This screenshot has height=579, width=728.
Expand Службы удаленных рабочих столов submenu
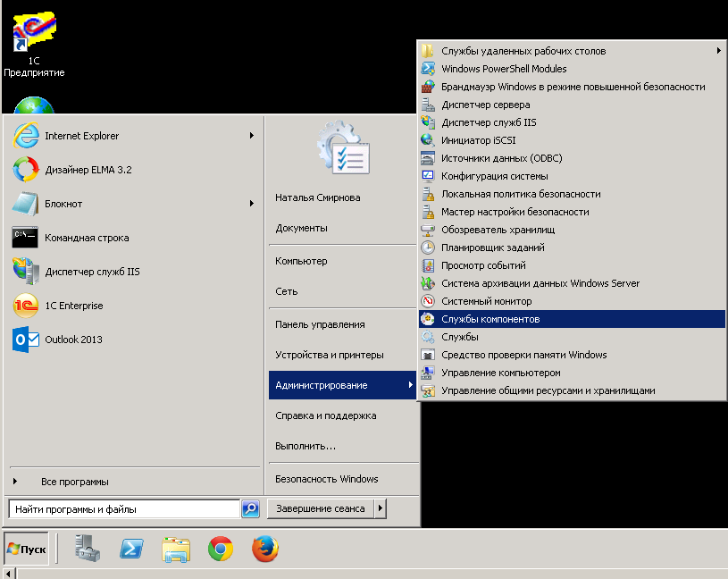(x=718, y=51)
